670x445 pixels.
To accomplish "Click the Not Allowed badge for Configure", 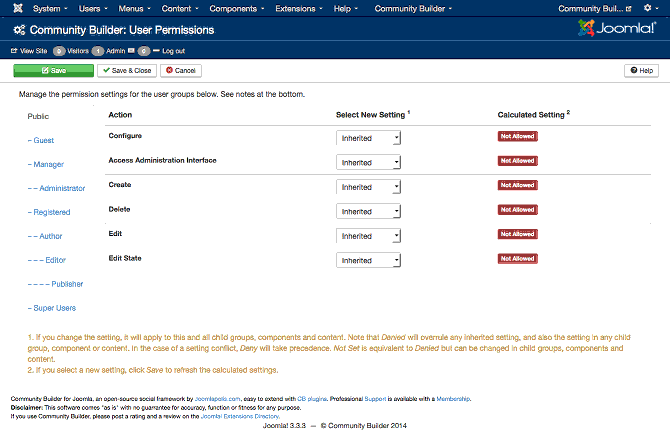I will point(517,136).
